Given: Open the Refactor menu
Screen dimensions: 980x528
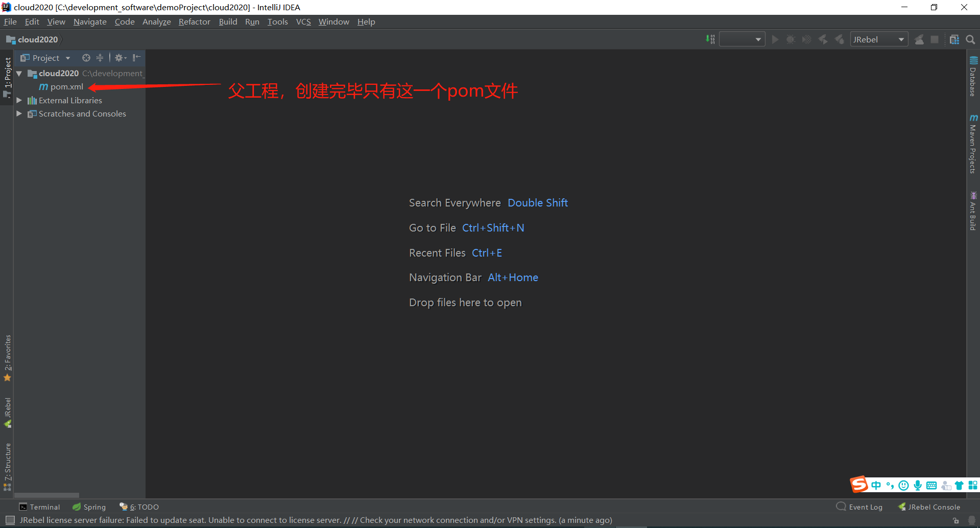Looking at the screenshot, I should click(x=194, y=22).
